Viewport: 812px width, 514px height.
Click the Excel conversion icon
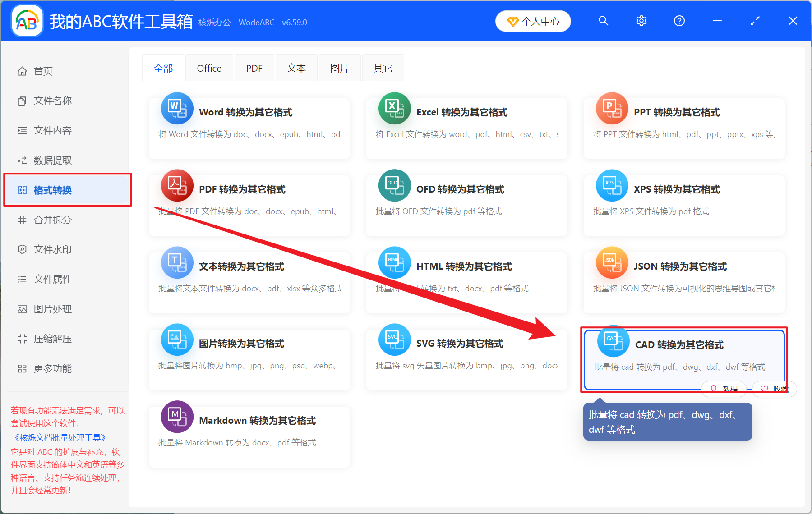394,109
